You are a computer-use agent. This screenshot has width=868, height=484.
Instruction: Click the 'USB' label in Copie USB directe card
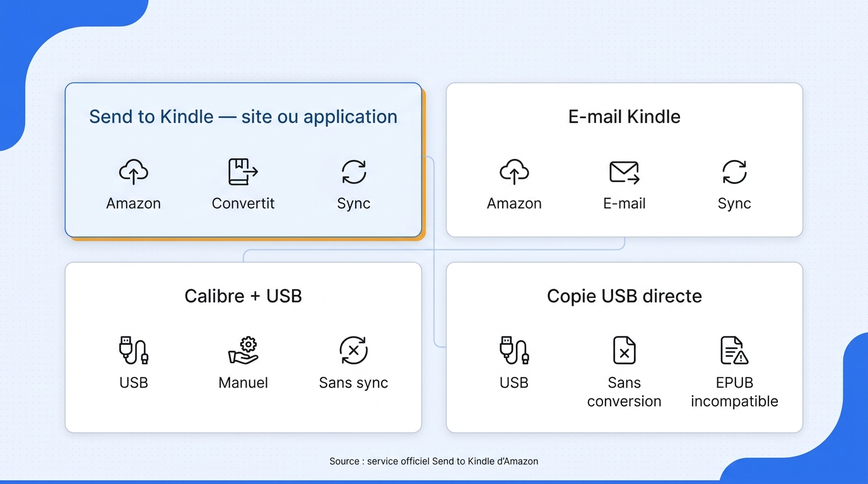514,383
